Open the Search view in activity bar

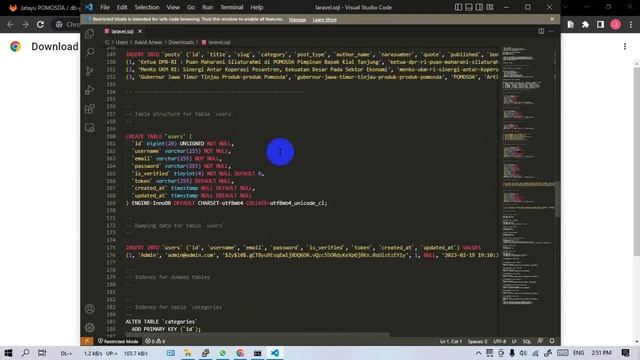click(90, 52)
